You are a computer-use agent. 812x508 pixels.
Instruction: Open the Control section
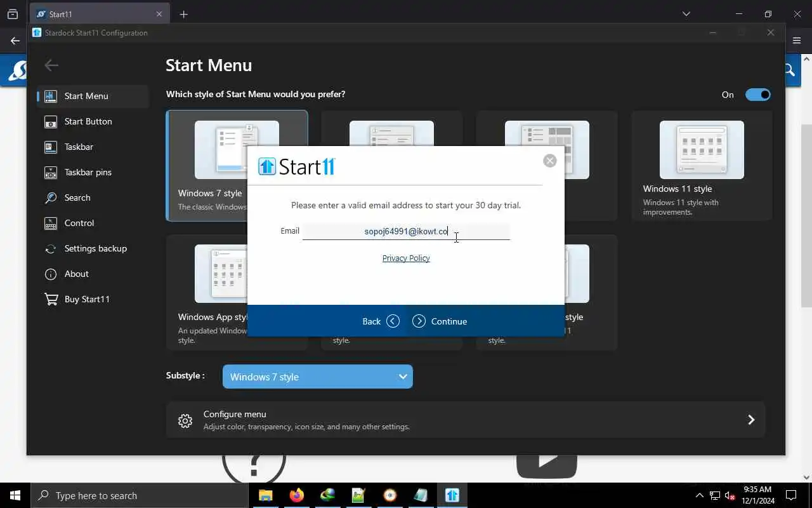pos(93,223)
